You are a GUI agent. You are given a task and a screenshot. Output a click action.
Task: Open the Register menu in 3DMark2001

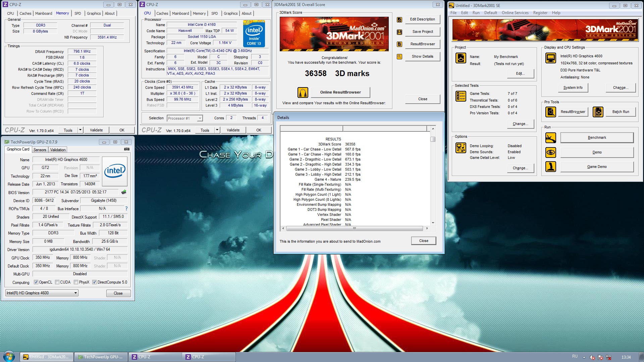(540, 13)
